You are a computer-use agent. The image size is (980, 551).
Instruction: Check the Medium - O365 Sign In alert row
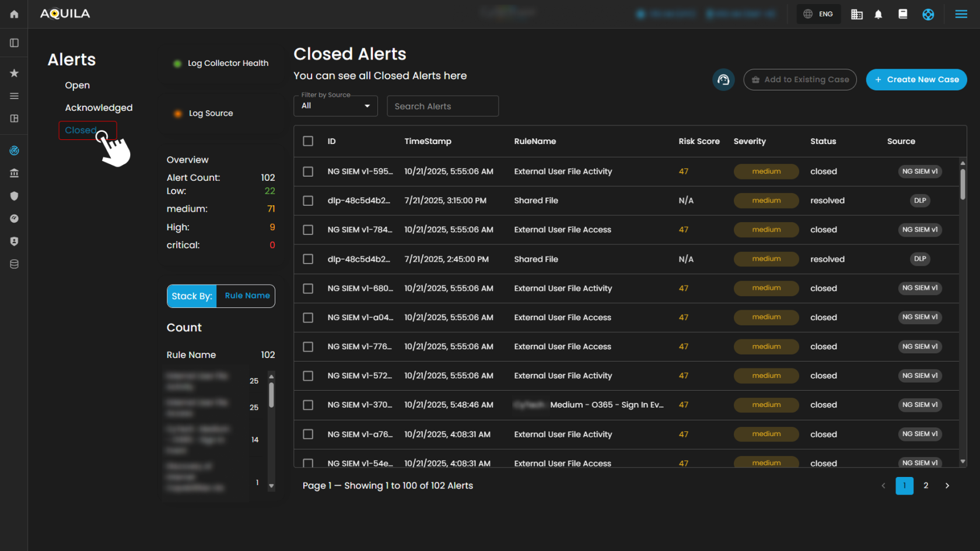(x=308, y=405)
